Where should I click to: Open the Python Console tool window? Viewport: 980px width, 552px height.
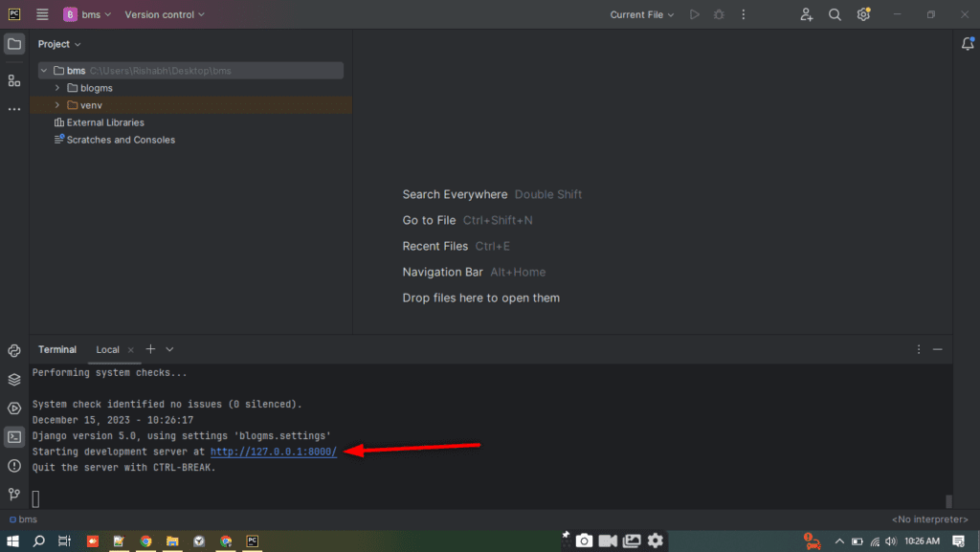pos(14,350)
